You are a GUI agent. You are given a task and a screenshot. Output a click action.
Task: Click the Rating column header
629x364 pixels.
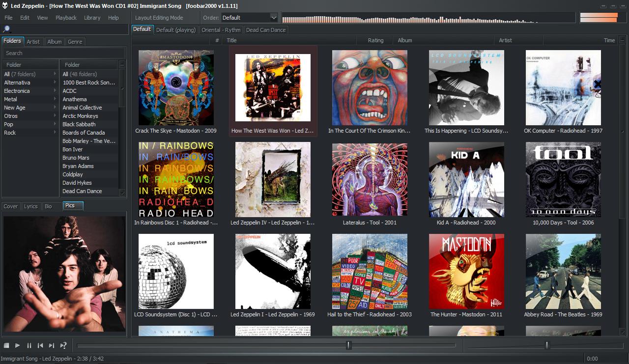375,40
